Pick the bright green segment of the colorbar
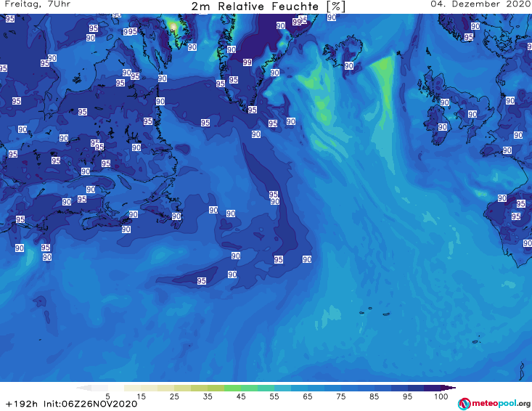 click(x=232, y=388)
